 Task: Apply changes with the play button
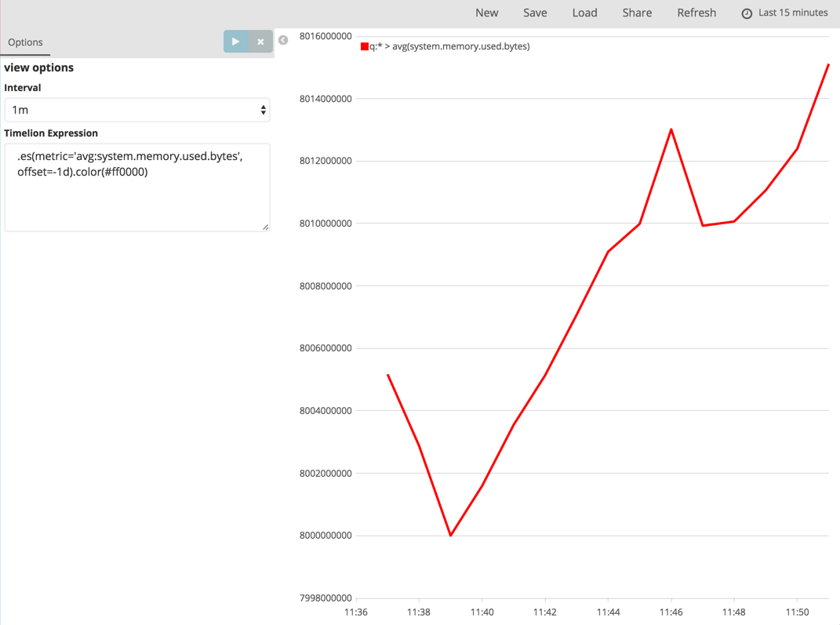pyautogui.click(x=235, y=42)
